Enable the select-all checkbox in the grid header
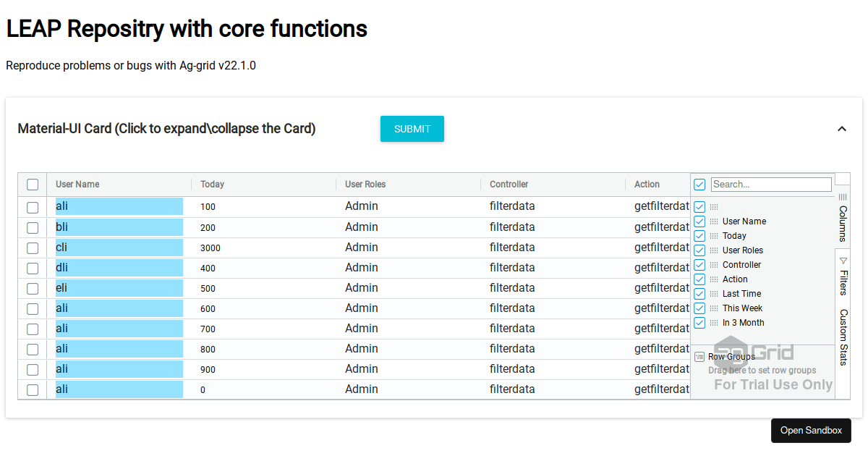868x456 pixels. coord(32,185)
